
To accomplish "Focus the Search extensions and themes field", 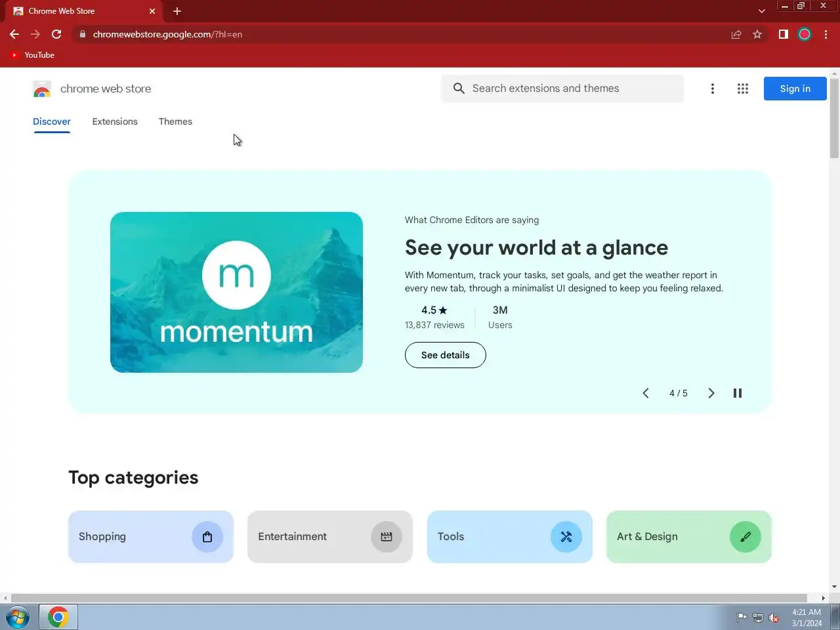I will point(562,89).
